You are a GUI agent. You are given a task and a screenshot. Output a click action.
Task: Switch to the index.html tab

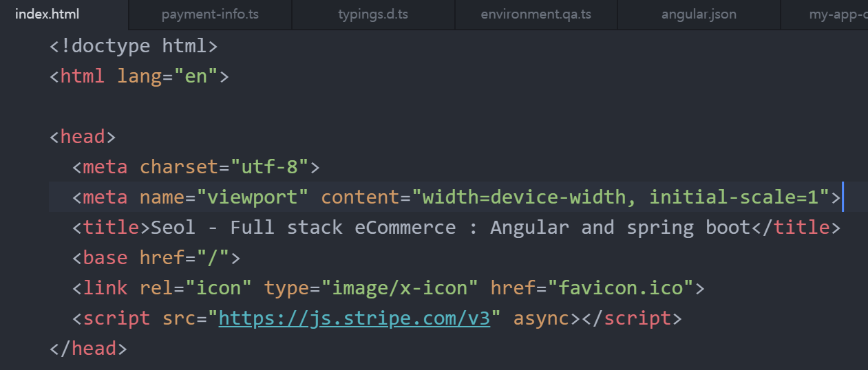click(x=65, y=14)
